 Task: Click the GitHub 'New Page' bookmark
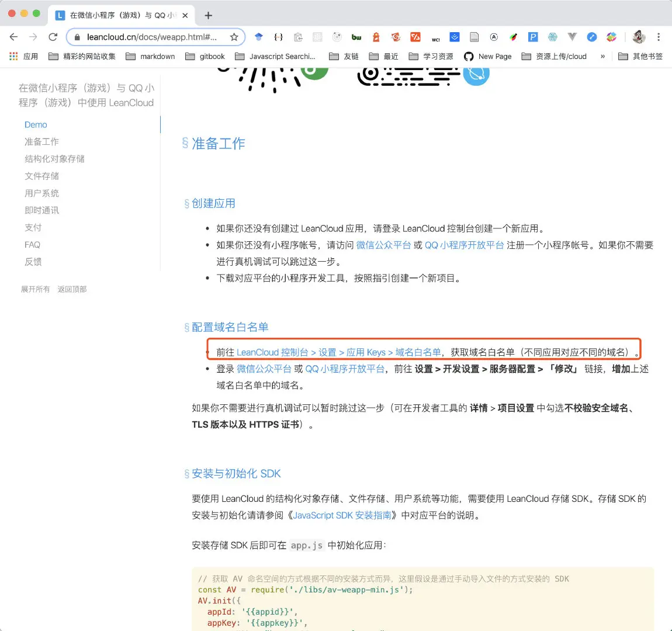[x=488, y=56]
